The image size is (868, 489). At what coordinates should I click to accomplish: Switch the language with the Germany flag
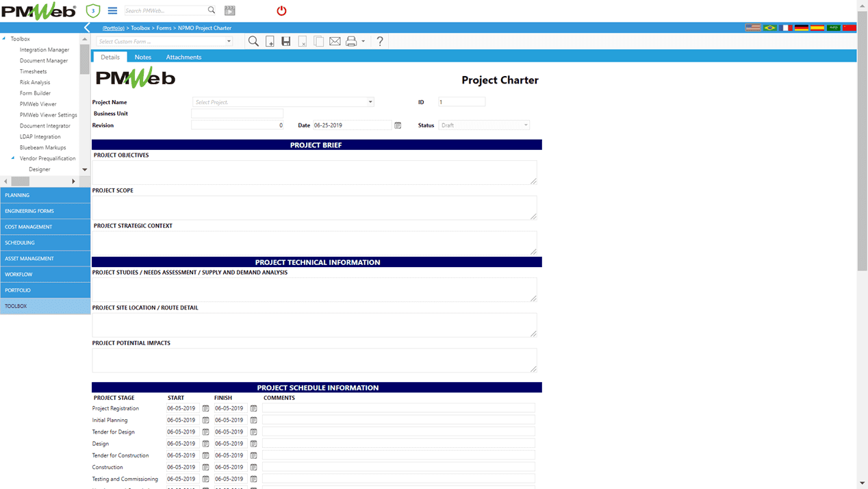802,28
